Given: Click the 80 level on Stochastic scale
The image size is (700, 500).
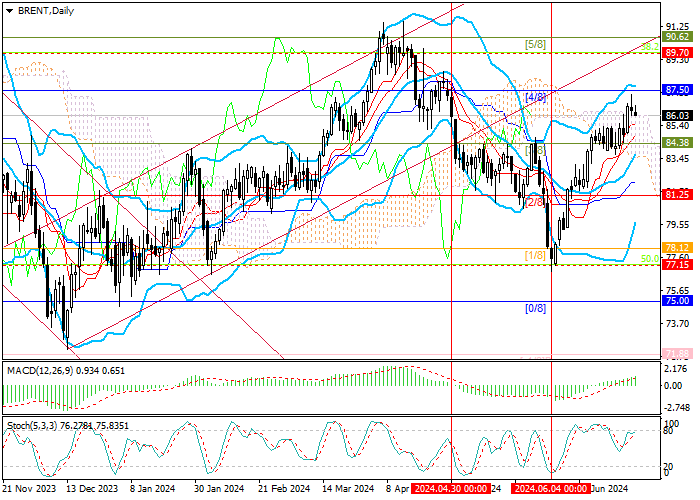Looking at the screenshot, I should tap(669, 431).
